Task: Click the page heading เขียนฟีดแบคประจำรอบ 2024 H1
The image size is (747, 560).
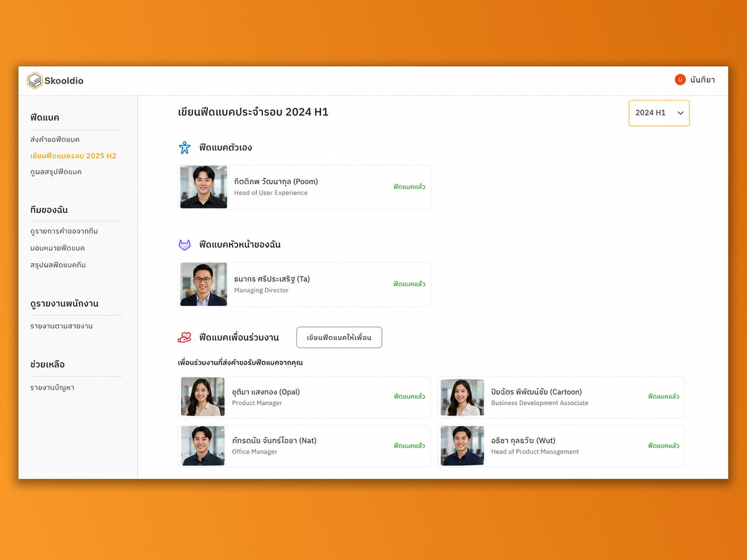Action: coord(253,113)
